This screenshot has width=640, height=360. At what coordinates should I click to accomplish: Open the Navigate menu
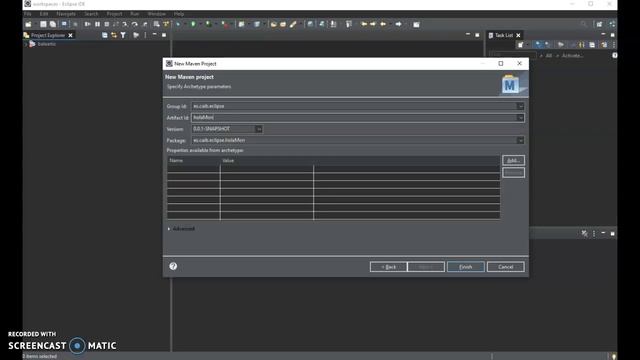click(x=66, y=14)
